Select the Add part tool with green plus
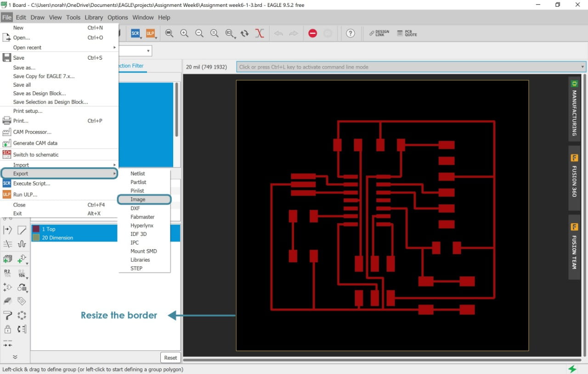 (22, 259)
